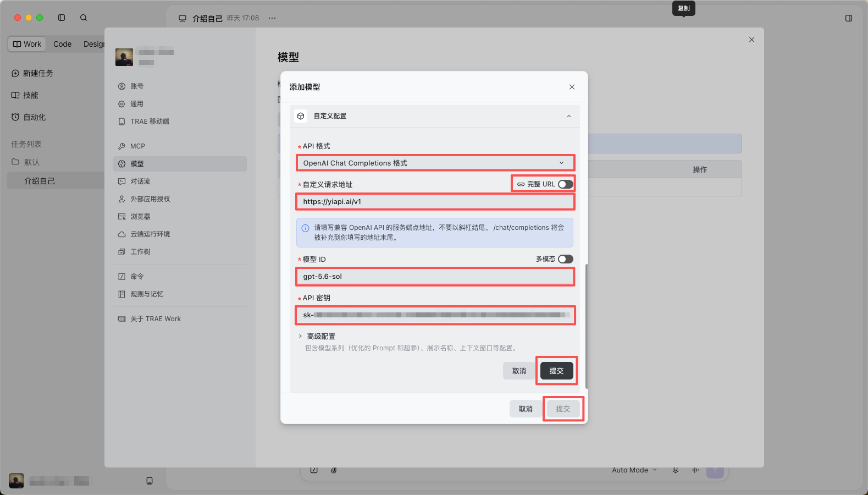This screenshot has width=868, height=495.
Task: Click the account avatar at bottom left
Action: pyautogui.click(x=16, y=481)
